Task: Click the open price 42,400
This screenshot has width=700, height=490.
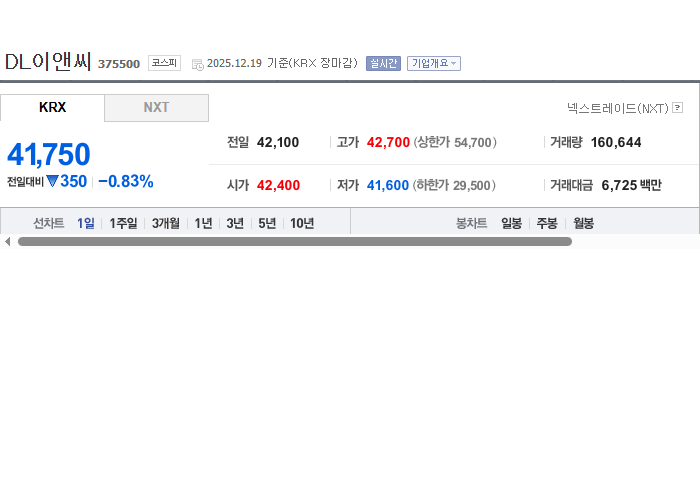Action: [278, 185]
